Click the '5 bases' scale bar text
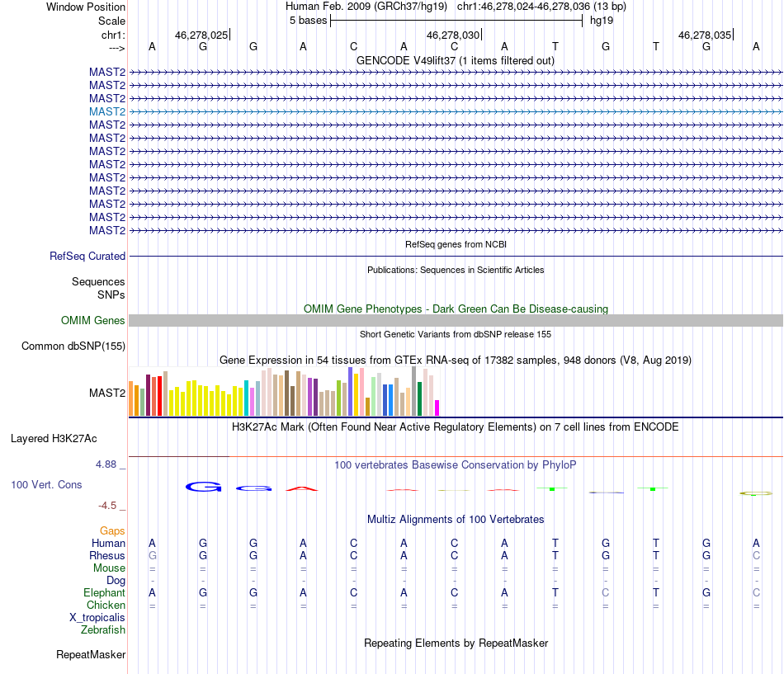Image resolution: width=784 pixels, height=674 pixels. (308, 21)
